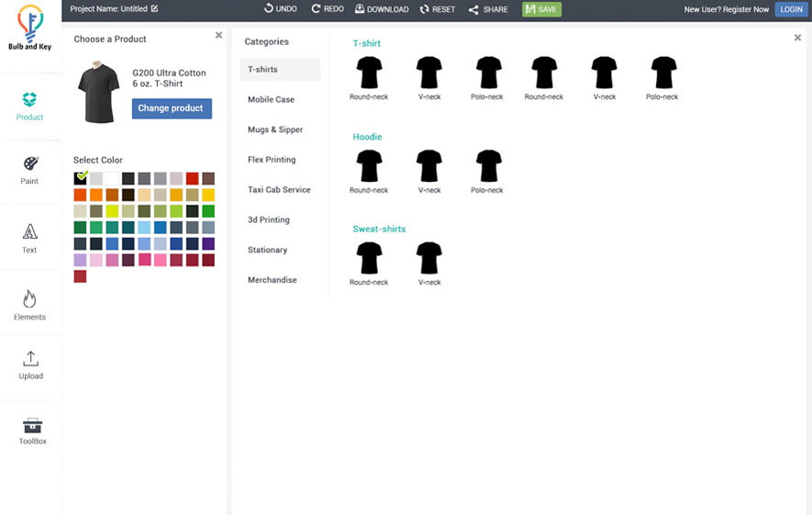Open the Elements flame icon

(30, 304)
